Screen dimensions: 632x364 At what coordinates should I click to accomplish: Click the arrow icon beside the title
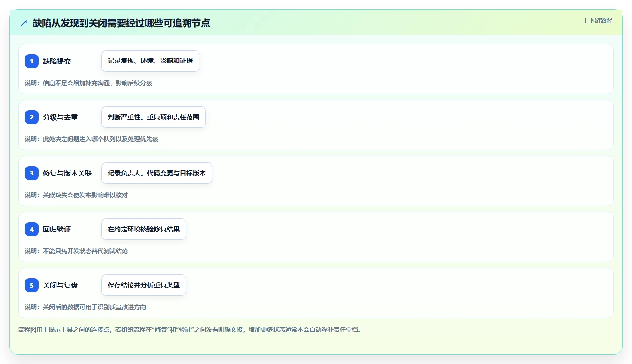(x=24, y=23)
